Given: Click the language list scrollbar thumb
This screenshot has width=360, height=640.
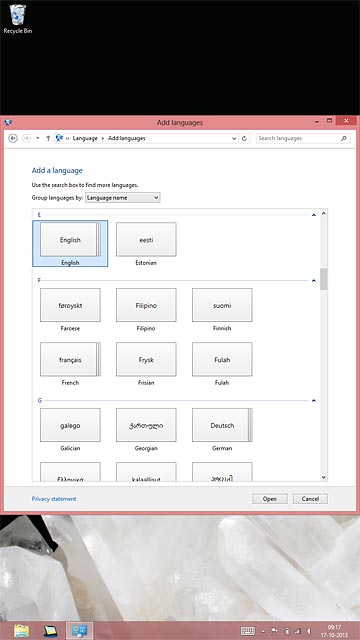Looking at the screenshot, I should coord(324,279).
